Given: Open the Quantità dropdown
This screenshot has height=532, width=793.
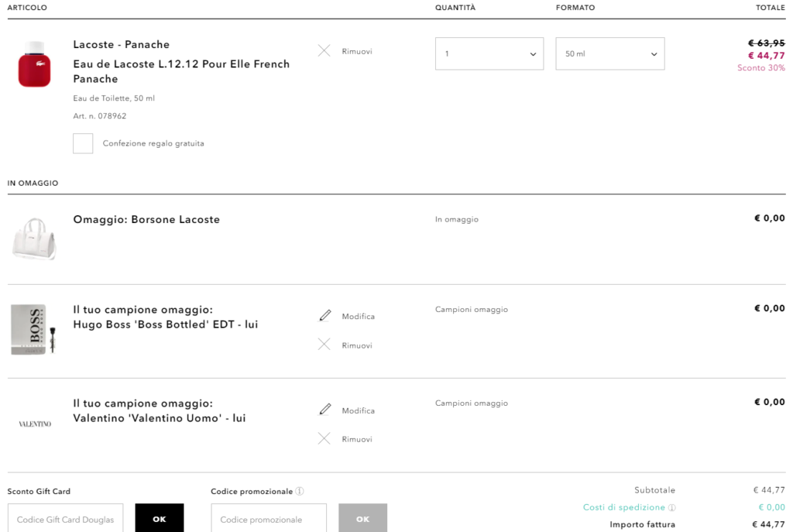Looking at the screenshot, I should [x=489, y=54].
